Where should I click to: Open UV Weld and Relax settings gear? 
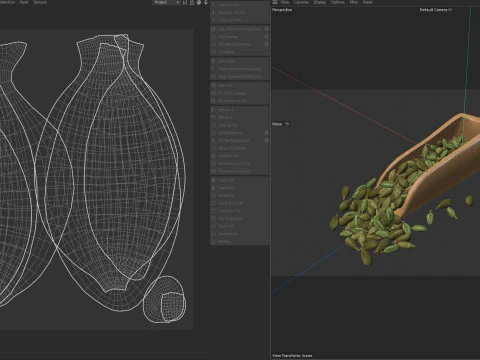click(266, 44)
